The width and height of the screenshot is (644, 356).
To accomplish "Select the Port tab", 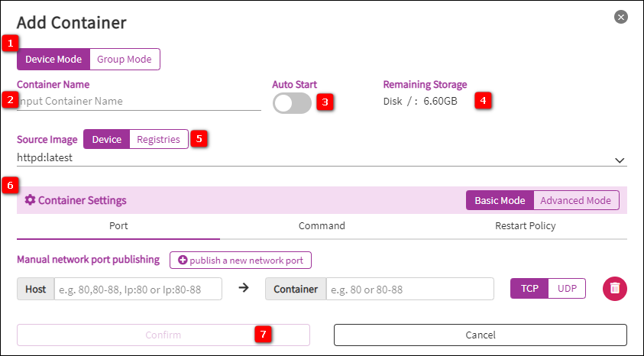I will 118,226.
